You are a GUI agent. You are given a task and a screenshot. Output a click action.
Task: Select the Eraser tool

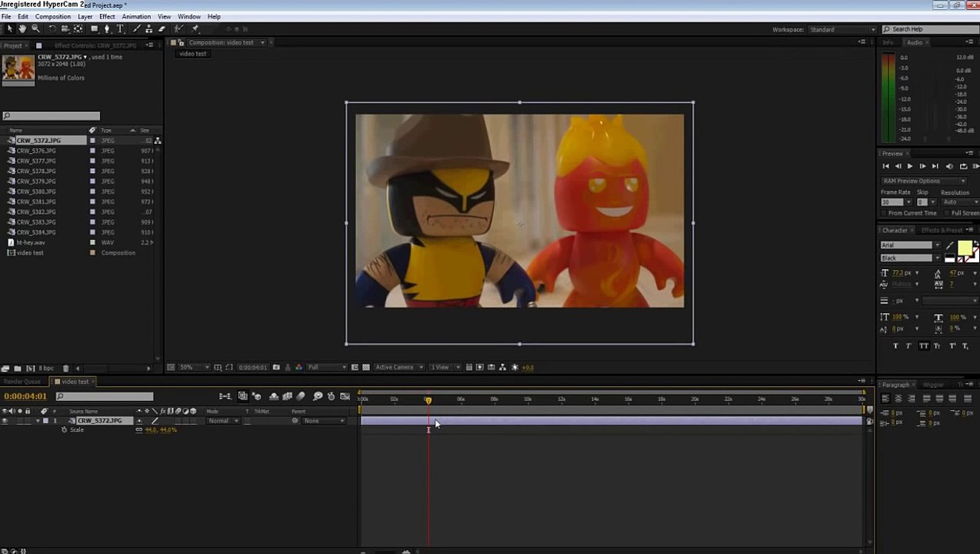point(162,29)
